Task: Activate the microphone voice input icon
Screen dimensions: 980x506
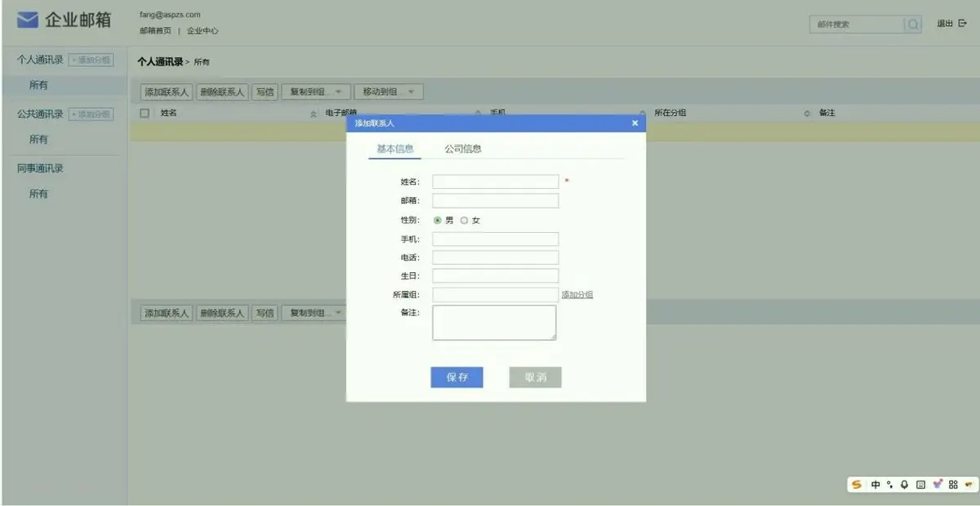Action: point(904,484)
